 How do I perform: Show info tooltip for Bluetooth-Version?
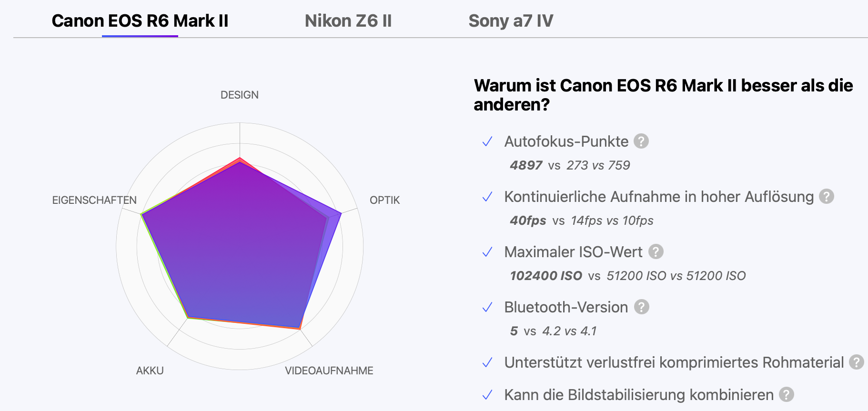pos(641,307)
